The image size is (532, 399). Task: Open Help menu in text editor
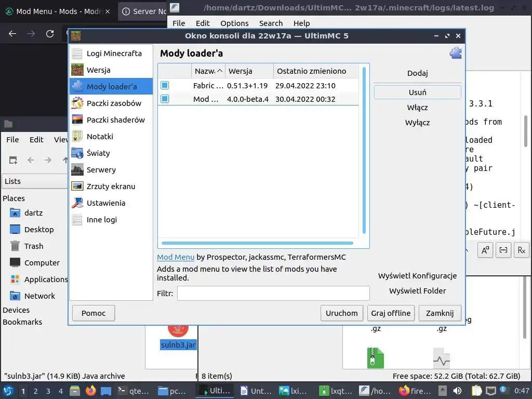[x=302, y=23]
